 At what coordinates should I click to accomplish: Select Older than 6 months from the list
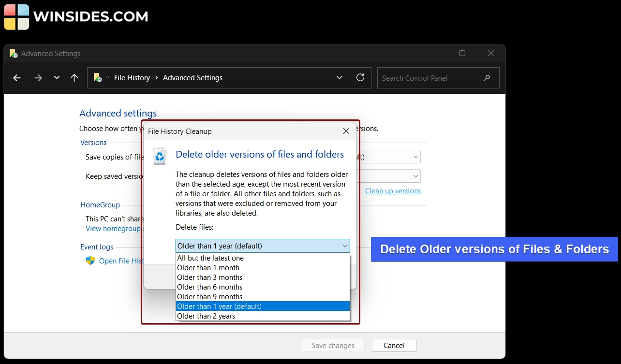(209, 287)
